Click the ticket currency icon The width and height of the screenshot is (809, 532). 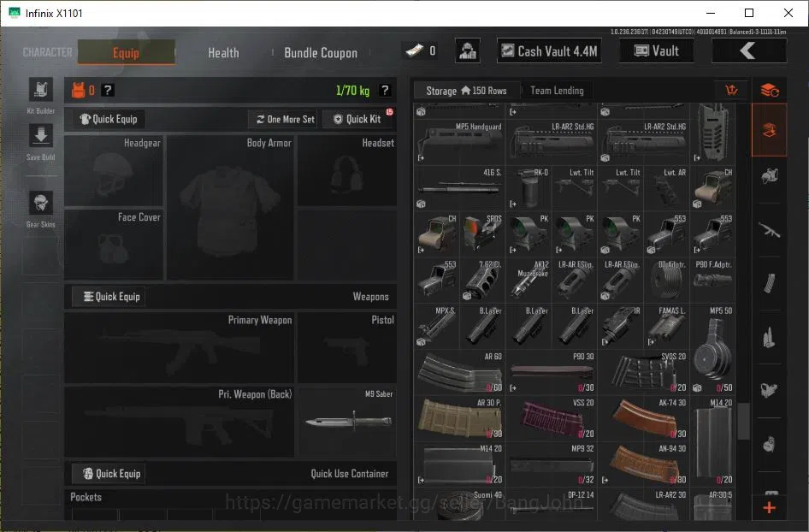pos(414,50)
